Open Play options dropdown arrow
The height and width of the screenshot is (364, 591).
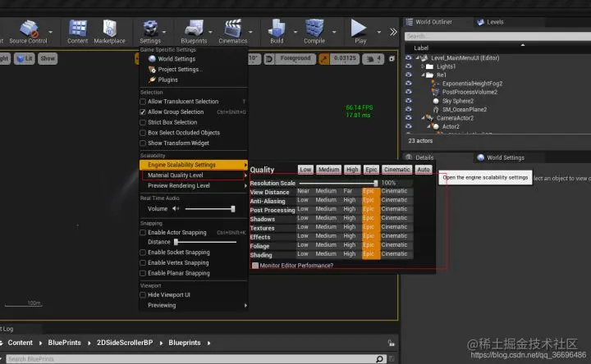[x=378, y=32]
